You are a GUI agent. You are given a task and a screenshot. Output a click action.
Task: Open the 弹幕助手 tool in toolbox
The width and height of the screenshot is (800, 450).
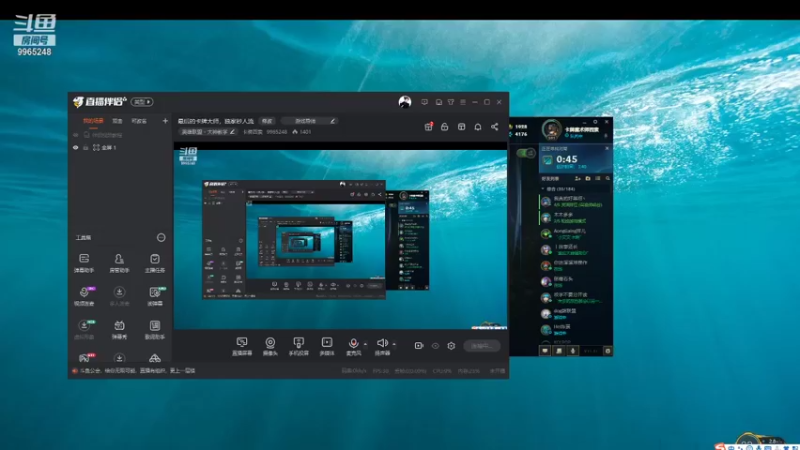point(84,263)
